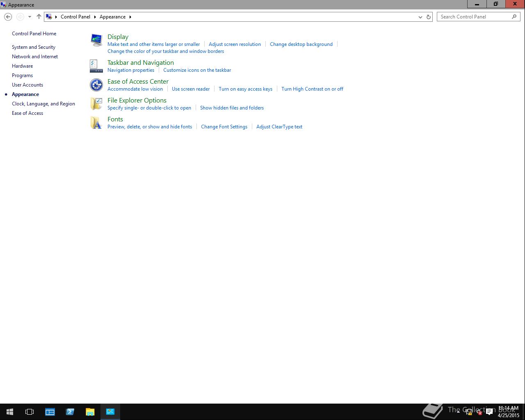Click Adjust screen resolution

coord(235,44)
